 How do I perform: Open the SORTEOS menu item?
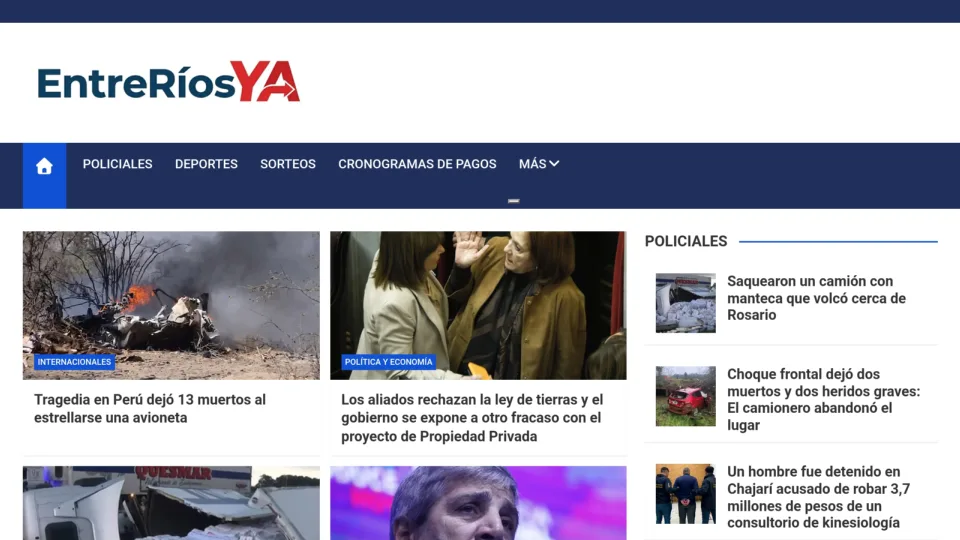[288, 164]
